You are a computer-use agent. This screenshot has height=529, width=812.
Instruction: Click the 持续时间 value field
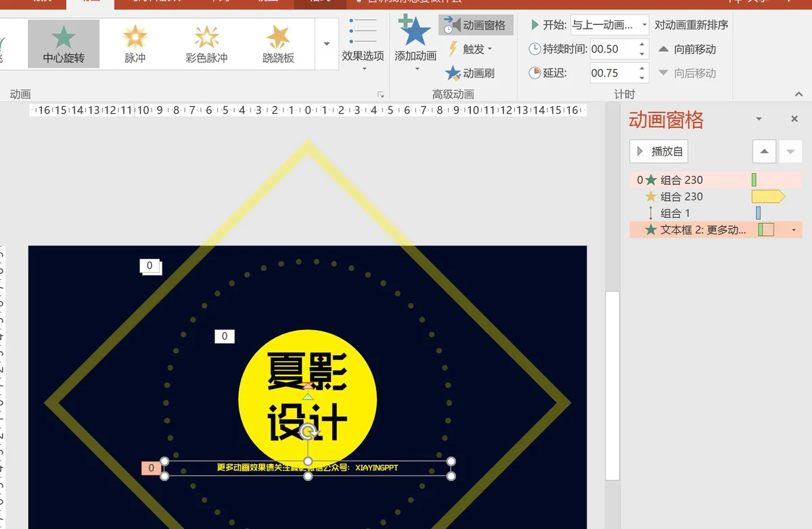613,49
